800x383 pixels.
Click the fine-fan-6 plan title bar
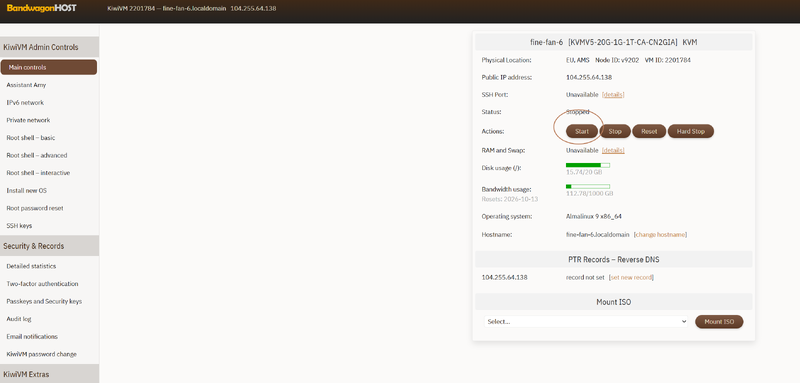613,42
